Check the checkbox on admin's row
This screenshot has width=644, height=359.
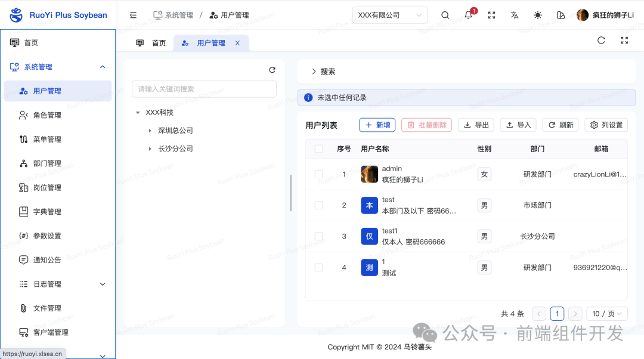pos(318,174)
